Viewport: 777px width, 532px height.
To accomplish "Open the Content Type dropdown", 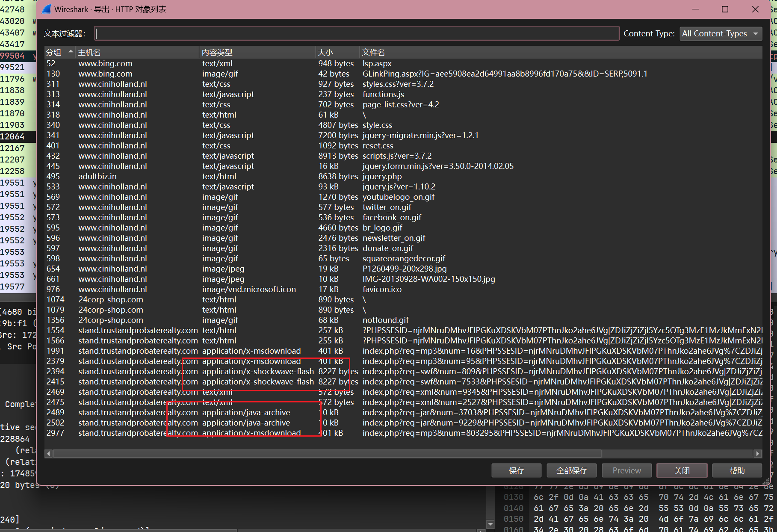I will tap(721, 33).
